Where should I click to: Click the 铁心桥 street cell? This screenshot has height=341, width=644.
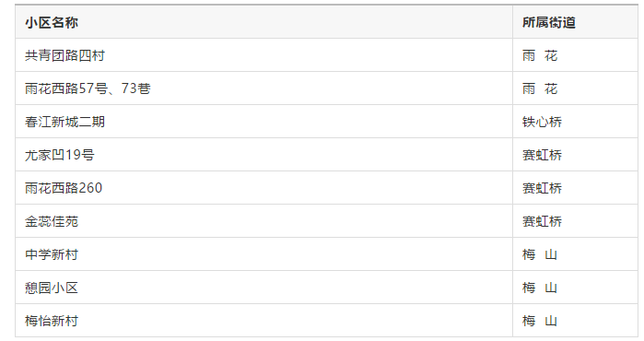coord(575,122)
